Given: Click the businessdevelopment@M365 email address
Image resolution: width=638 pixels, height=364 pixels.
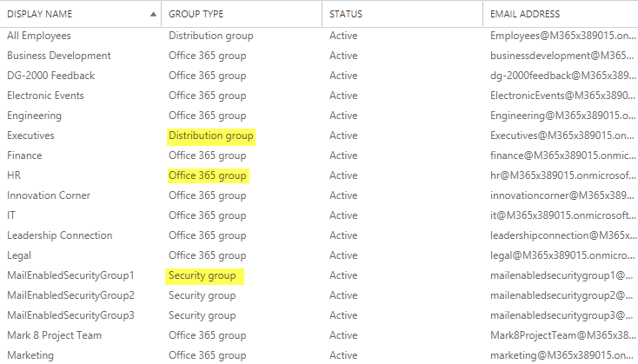Looking at the screenshot, I should coord(562,56).
